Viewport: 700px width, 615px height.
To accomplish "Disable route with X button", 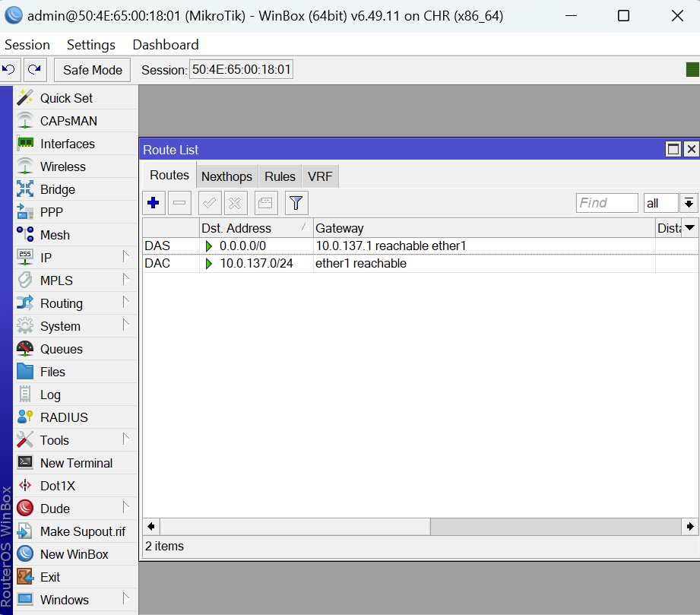I will pyautogui.click(x=236, y=203).
